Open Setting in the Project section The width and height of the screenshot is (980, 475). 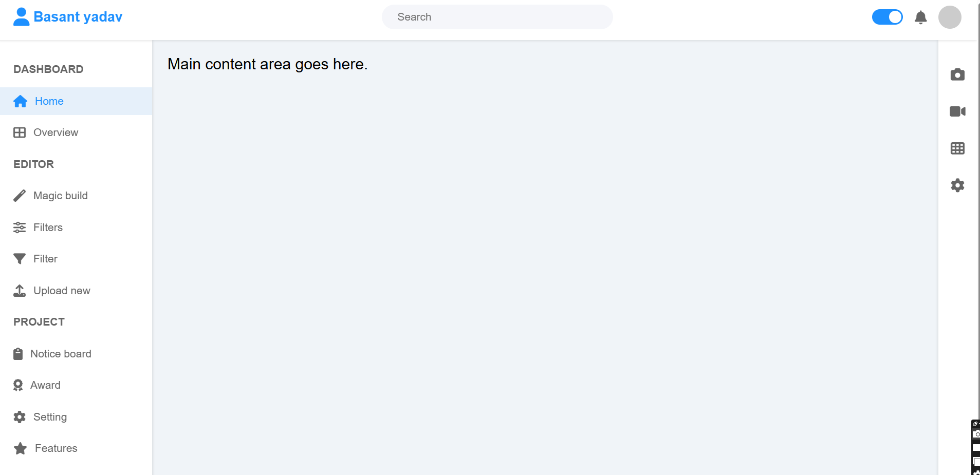coord(50,417)
